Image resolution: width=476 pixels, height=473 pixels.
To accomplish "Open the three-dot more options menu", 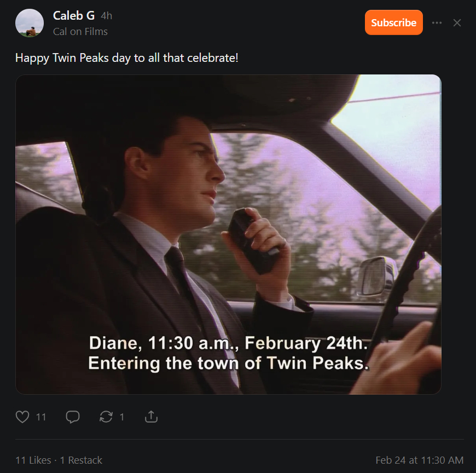I will 437,23.
